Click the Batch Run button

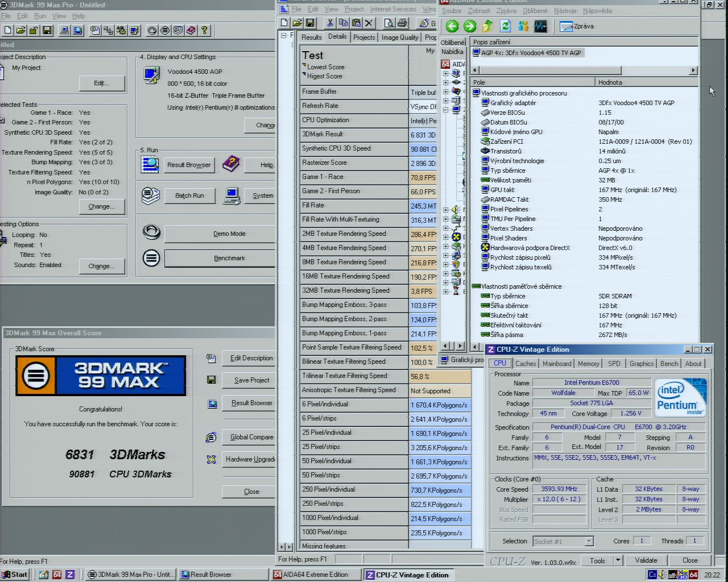coord(189,196)
